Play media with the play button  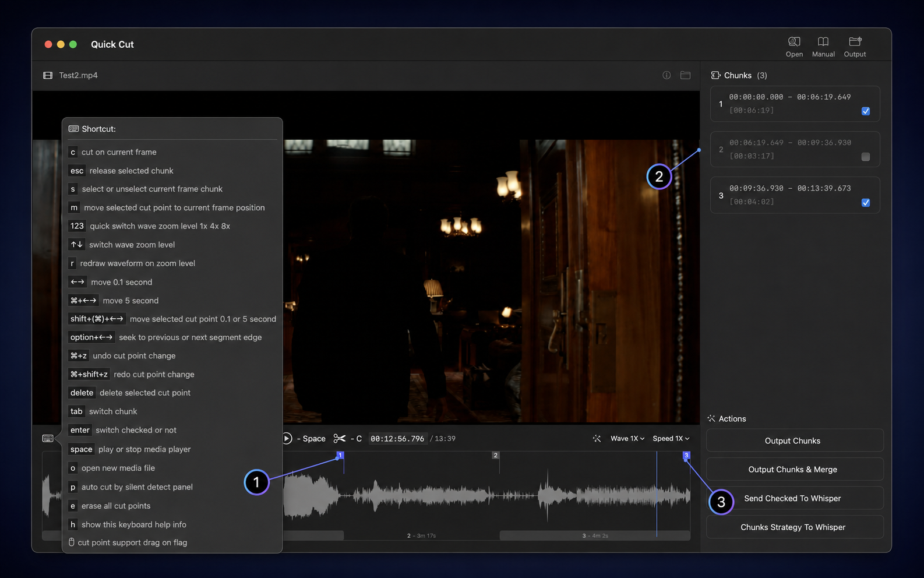tap(287, 438)
